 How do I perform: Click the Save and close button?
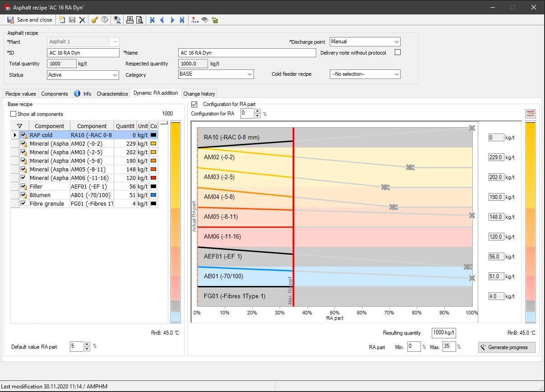pos(30,20)
